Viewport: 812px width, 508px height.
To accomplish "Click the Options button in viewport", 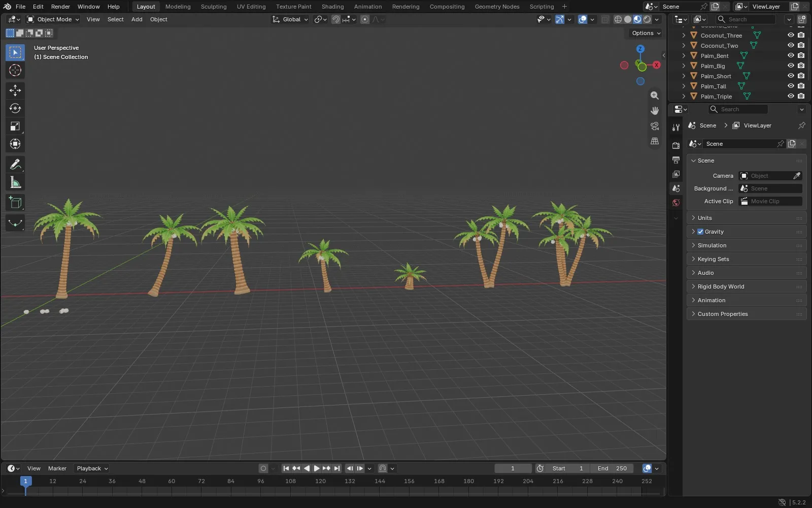I will coord(646,33).
